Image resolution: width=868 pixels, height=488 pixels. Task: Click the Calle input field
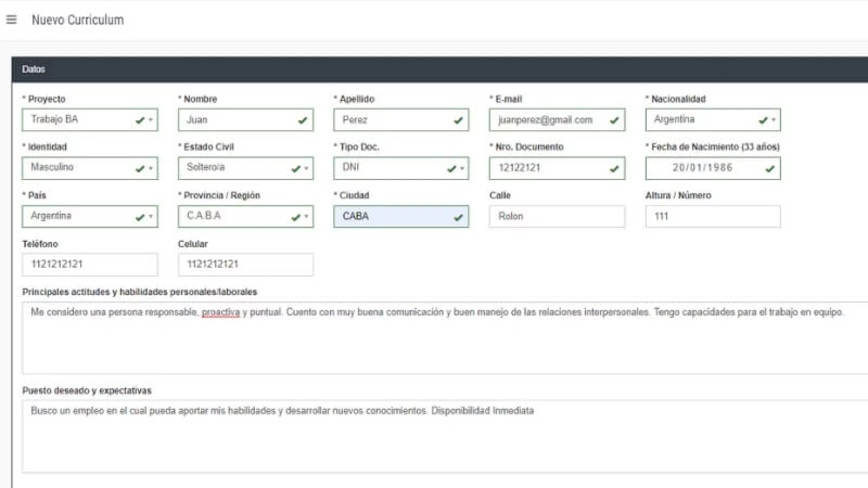[556, 216]
